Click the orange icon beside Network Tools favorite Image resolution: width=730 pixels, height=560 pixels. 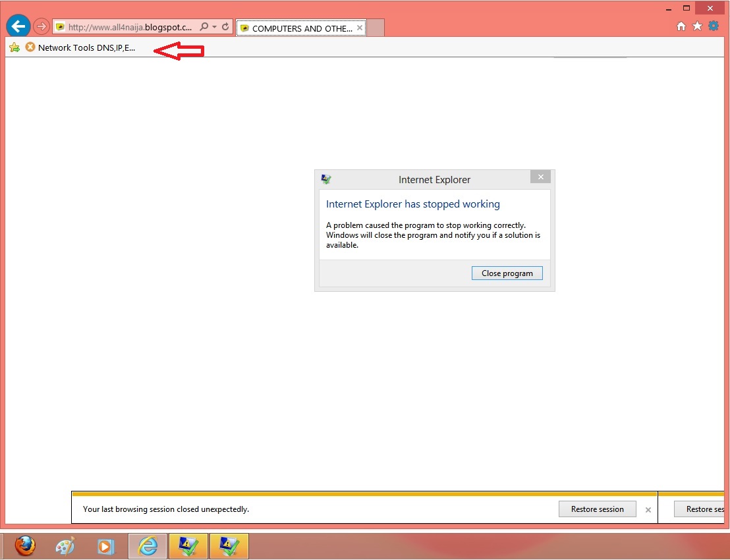30,47
